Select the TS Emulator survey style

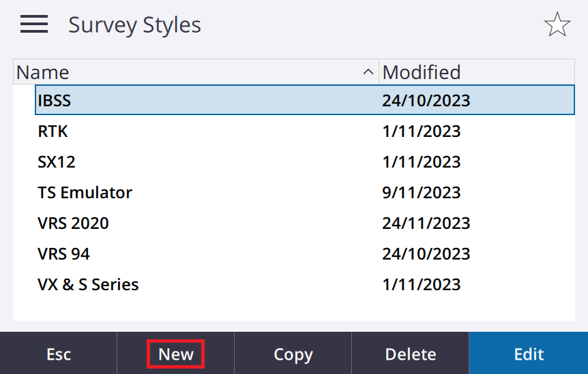click(x=304, y=192)
